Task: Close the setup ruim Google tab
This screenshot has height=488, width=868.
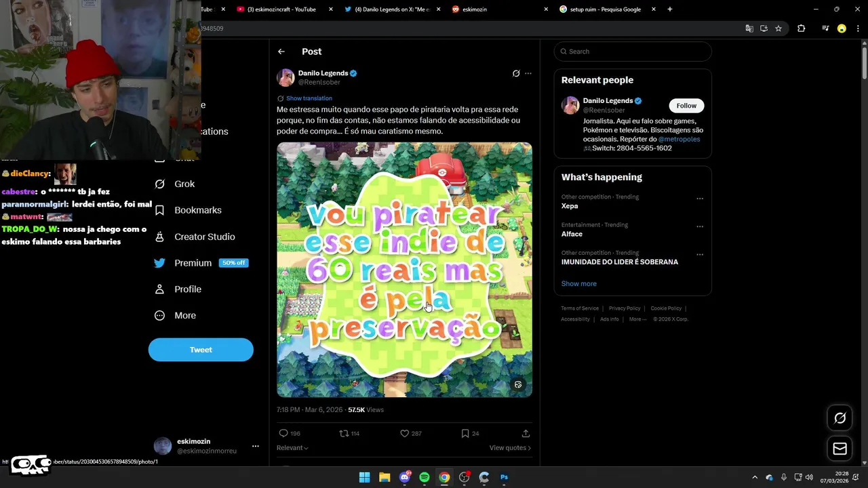Action: (654, 9)
